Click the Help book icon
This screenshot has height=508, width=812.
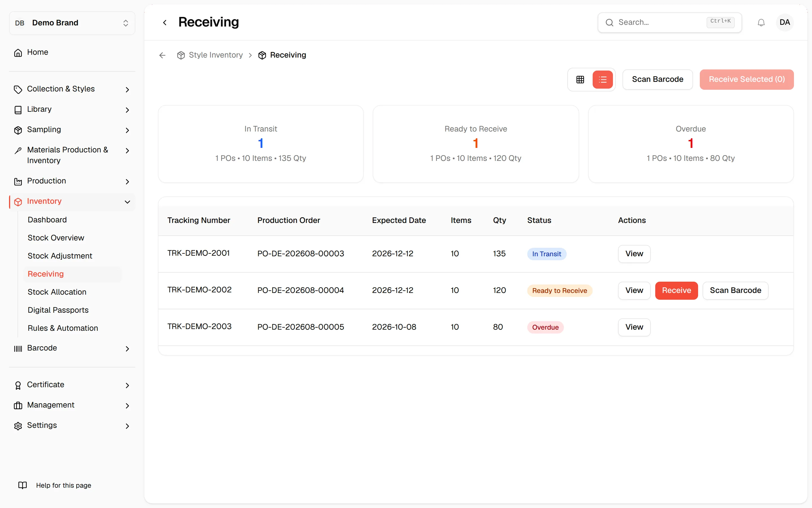click(23, 485)
